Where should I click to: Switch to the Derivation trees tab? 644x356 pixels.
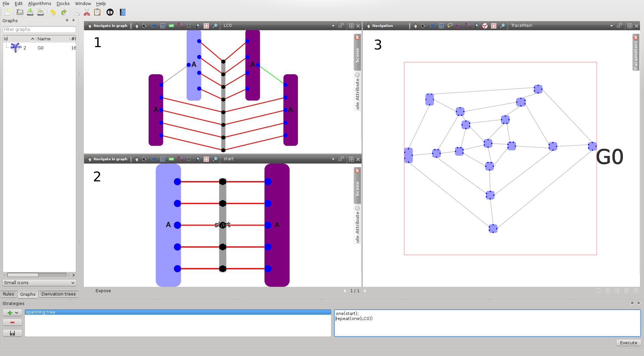coord(58,294)
